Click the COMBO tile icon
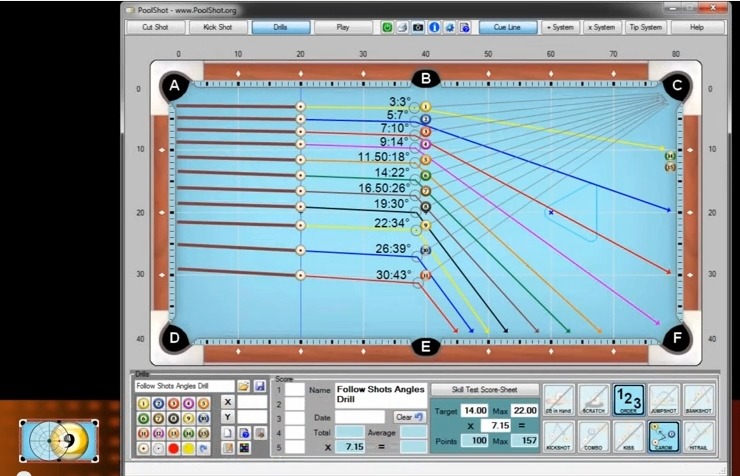This screenshot has width=740, height=476. click(x=594, y=437)
